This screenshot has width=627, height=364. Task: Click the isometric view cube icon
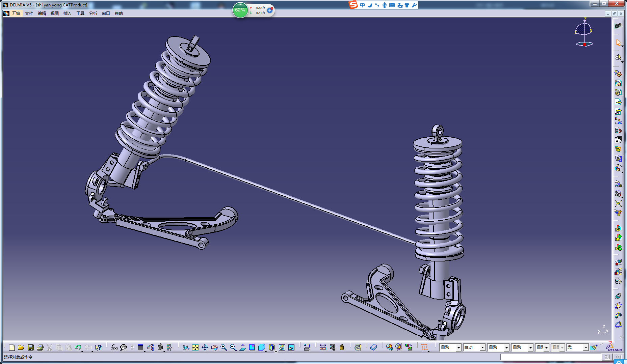coord(262,347)
